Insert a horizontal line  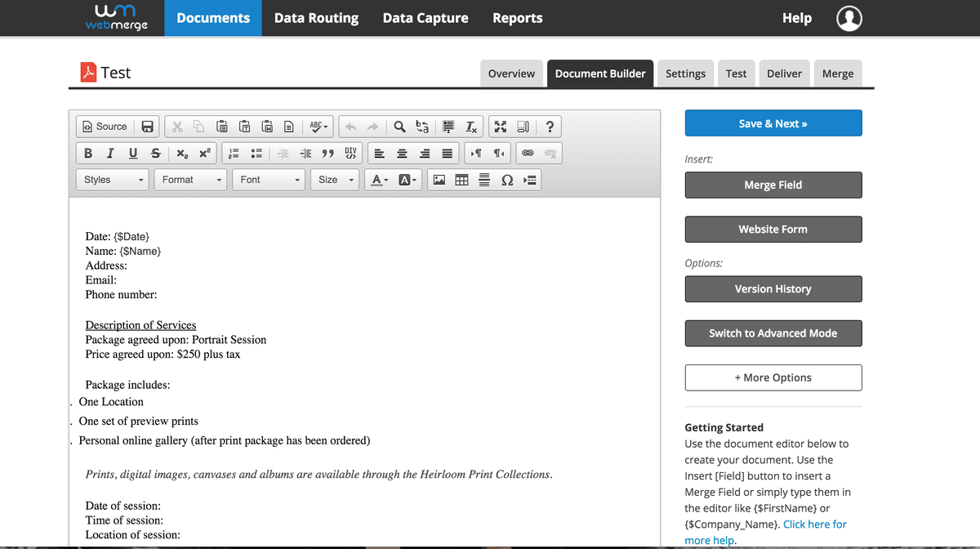click(483, 180)
